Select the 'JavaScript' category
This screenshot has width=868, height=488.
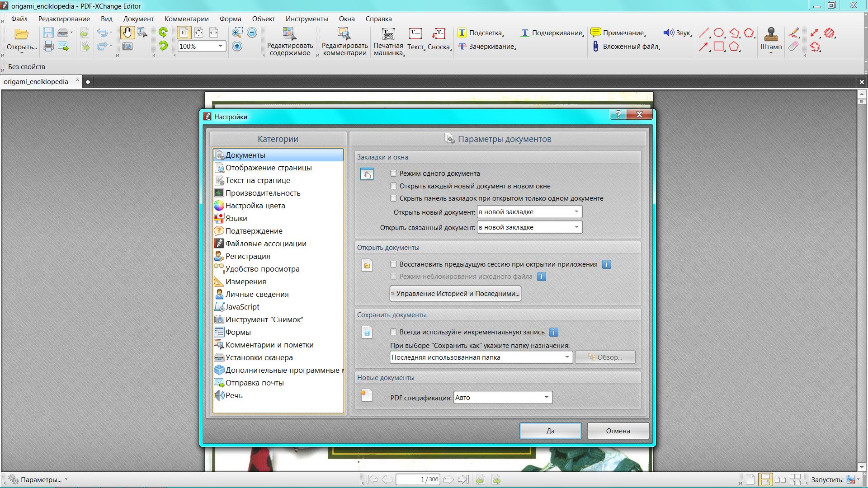tap(278, 307)
